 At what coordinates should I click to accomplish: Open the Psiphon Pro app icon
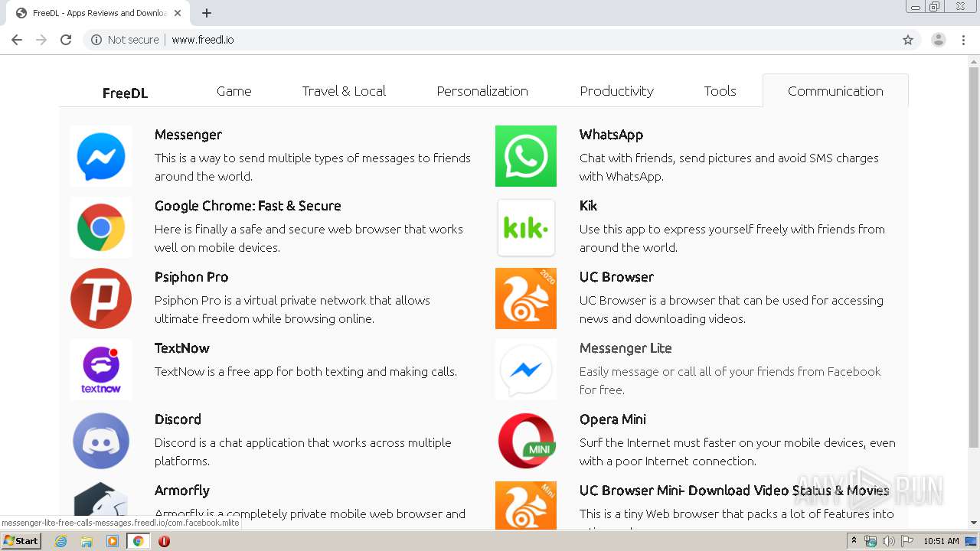(101, 298)
